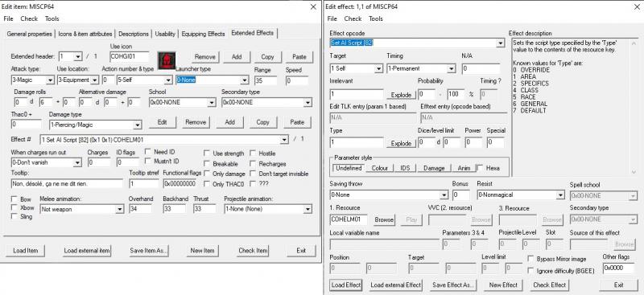Toggle the Only damage checkbox
644x295 pixels.
coord(207,174)
